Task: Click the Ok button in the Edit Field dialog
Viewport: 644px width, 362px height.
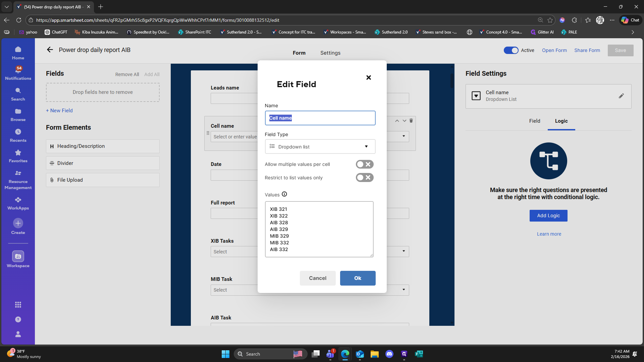Action: click(x=358, y=278)
